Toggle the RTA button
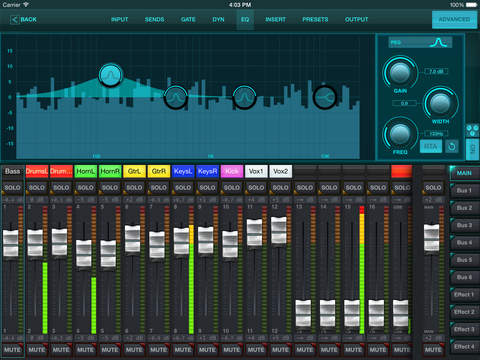 coord(431,146)
